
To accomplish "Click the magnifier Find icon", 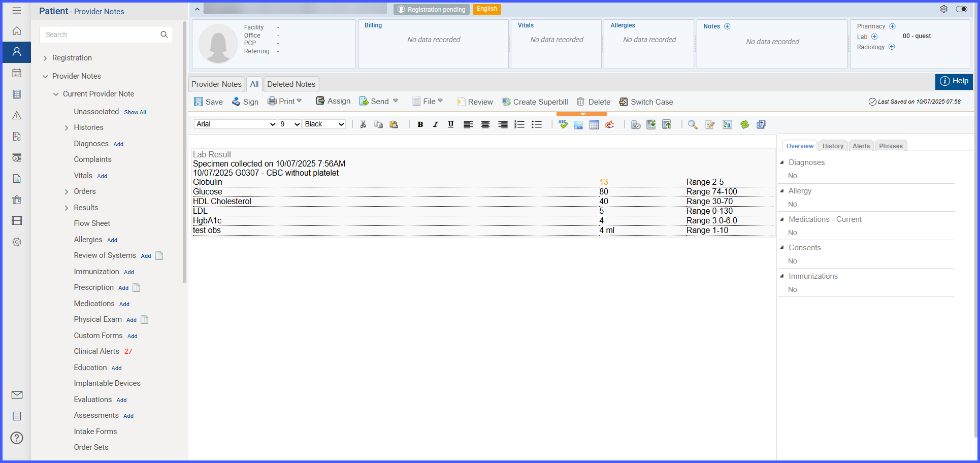I will (x=693, y=124).
